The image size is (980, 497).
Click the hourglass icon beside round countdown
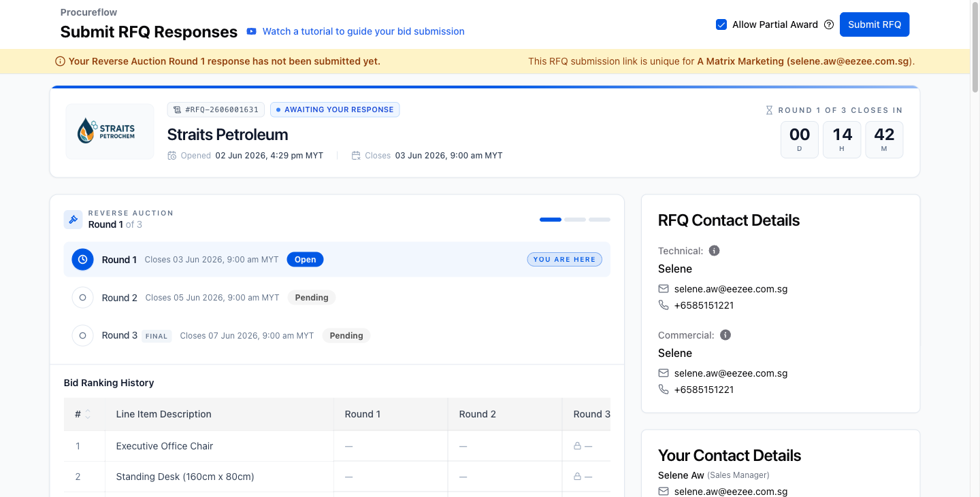click(770, 110)
